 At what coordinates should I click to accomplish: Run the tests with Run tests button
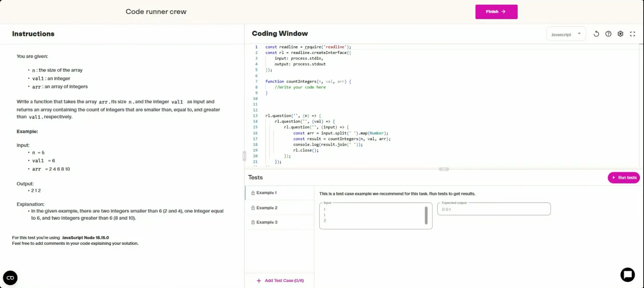pos(623,178)
